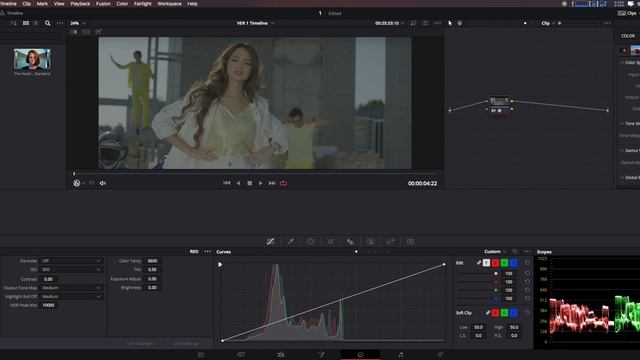Switch to the Color page tab
Screen dimensions: 640x360
pyautogui.click(x=360, y=355)
